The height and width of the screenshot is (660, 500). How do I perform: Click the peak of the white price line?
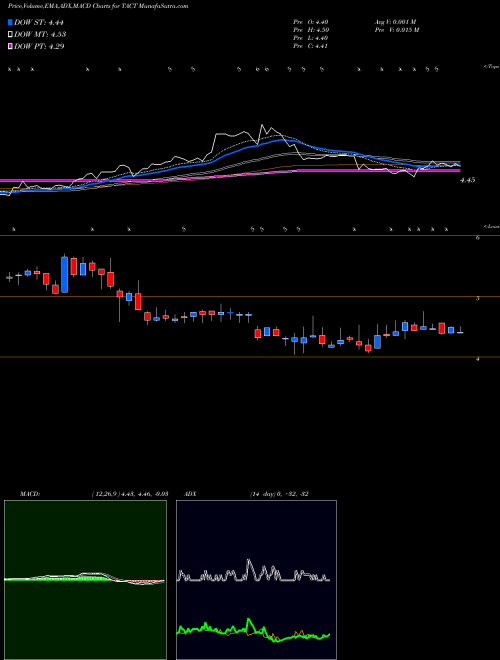coord(262,125)
